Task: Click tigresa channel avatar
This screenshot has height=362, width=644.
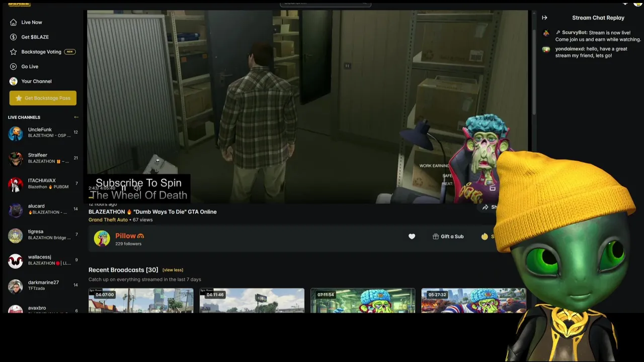Action: point(16,235)
